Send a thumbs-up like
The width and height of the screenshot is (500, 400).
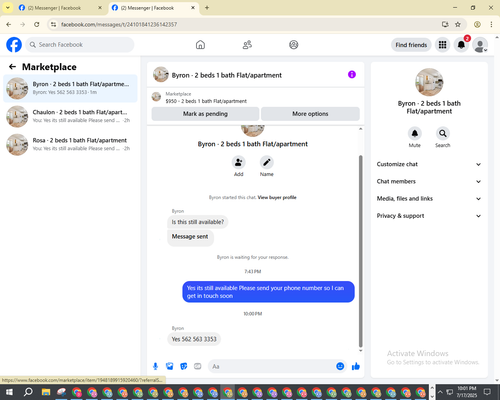click(356, 366)
